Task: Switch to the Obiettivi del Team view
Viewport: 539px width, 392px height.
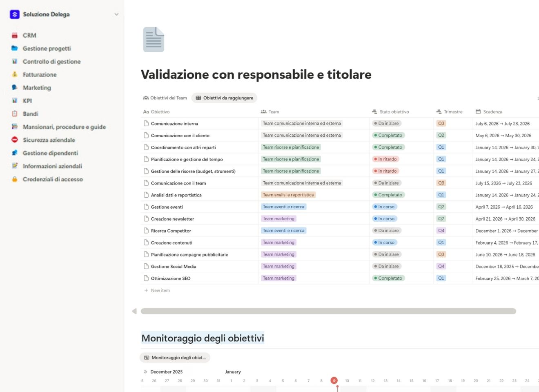Action: pyautogui.click(x=165, y=98)
